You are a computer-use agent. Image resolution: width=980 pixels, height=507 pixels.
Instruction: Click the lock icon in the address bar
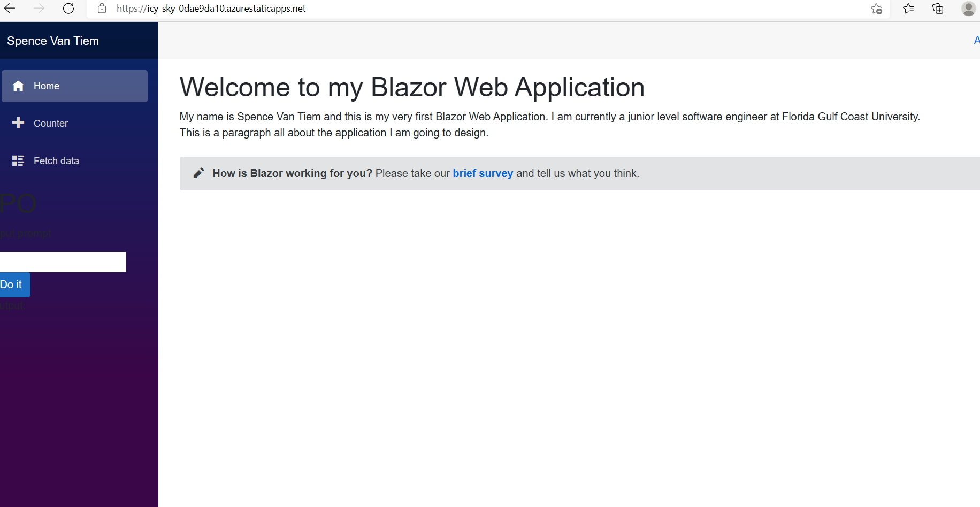click(x=102, y=9)
